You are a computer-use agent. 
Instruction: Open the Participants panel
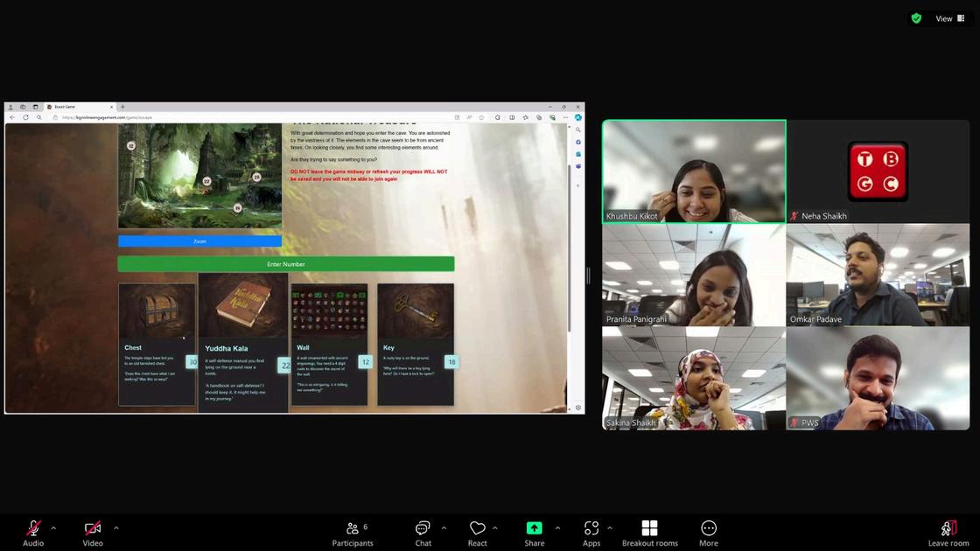(x=353, y=534)
